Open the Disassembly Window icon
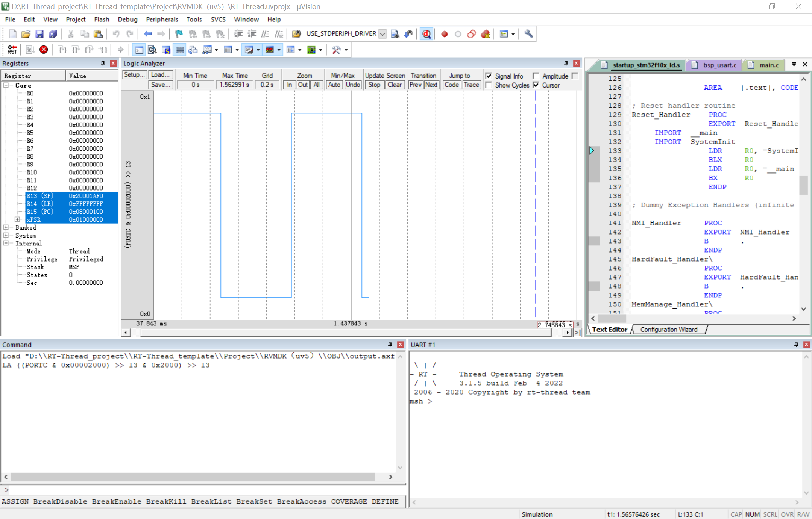The width and height of the screenshot is (812, 519). (x=152, y=50)
